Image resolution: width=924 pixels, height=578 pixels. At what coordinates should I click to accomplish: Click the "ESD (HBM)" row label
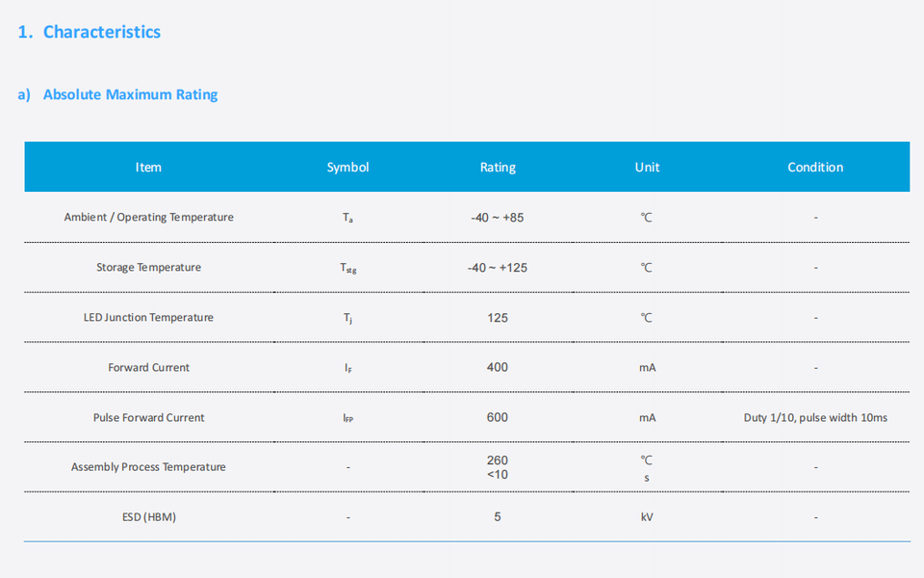(149, 517)
